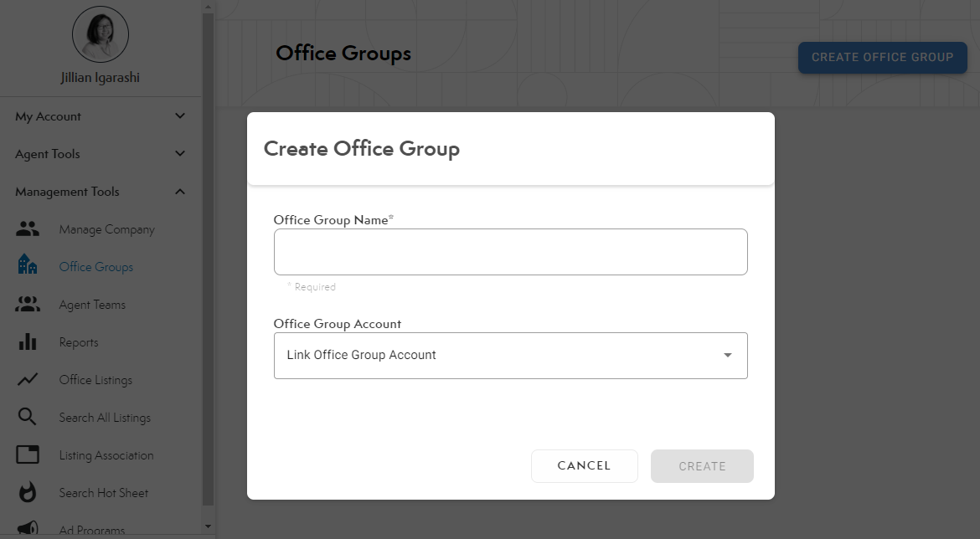The image size is (980, 539).
Task: Click the Office Listings trend line icon
Action: tap(28, 380)
